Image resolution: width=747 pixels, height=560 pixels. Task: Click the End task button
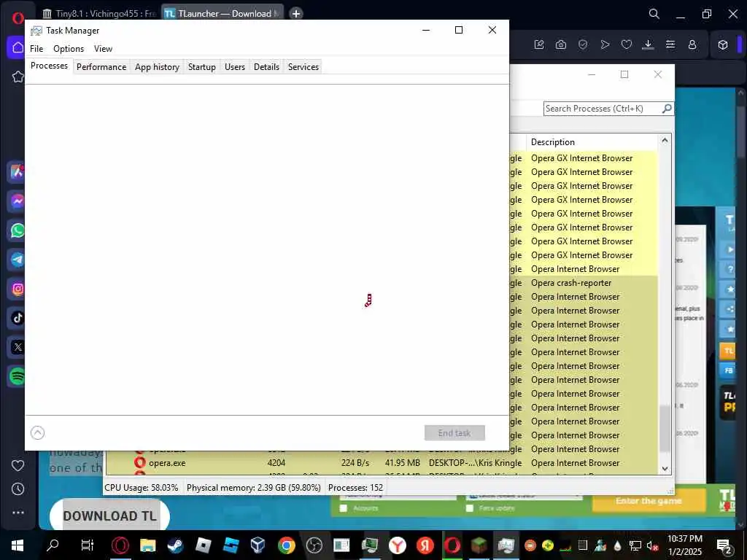tap(454, 433)
